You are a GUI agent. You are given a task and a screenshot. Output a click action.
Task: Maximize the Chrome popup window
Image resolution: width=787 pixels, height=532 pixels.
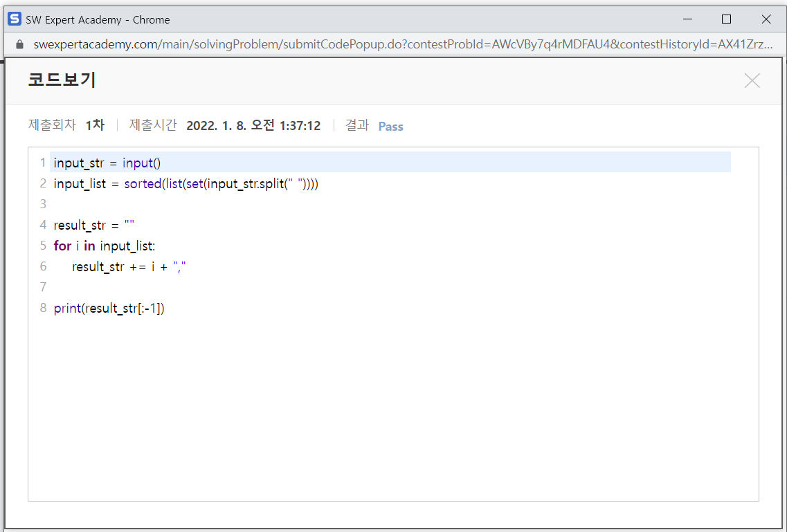tap(726, 19)
